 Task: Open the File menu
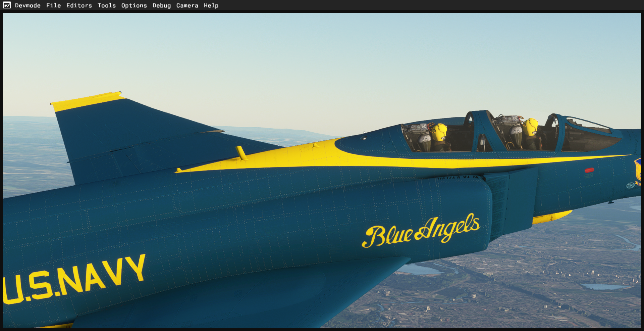54,5
